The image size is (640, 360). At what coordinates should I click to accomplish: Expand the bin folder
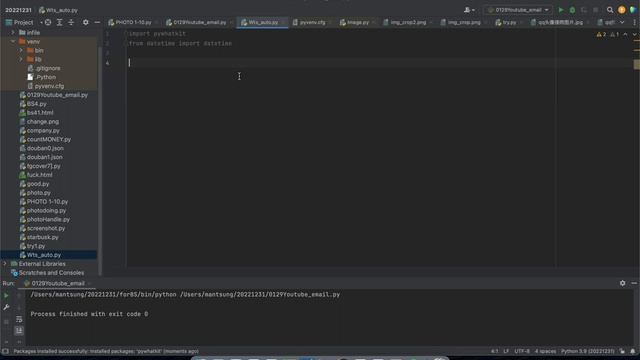(21, 50)
